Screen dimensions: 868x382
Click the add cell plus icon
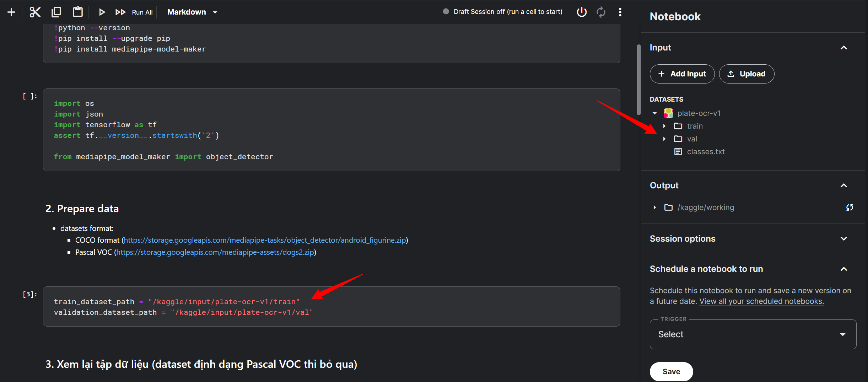tap(11, 12)
